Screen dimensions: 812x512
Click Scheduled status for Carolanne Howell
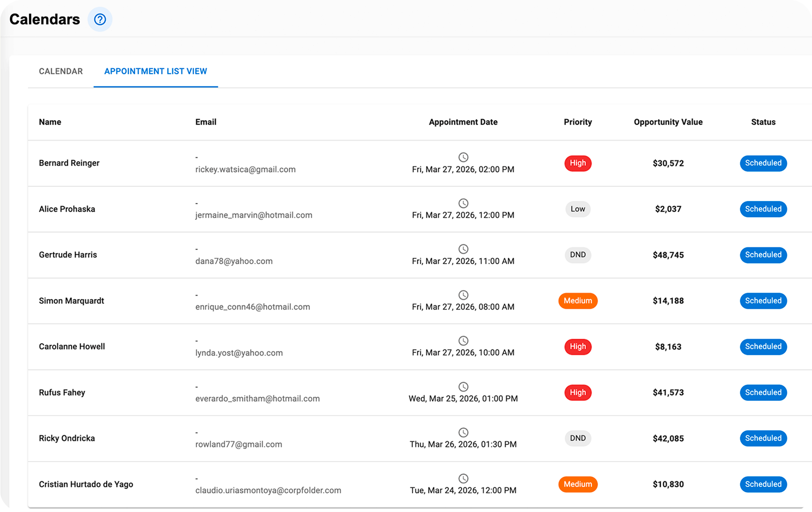tap(763, 347)
